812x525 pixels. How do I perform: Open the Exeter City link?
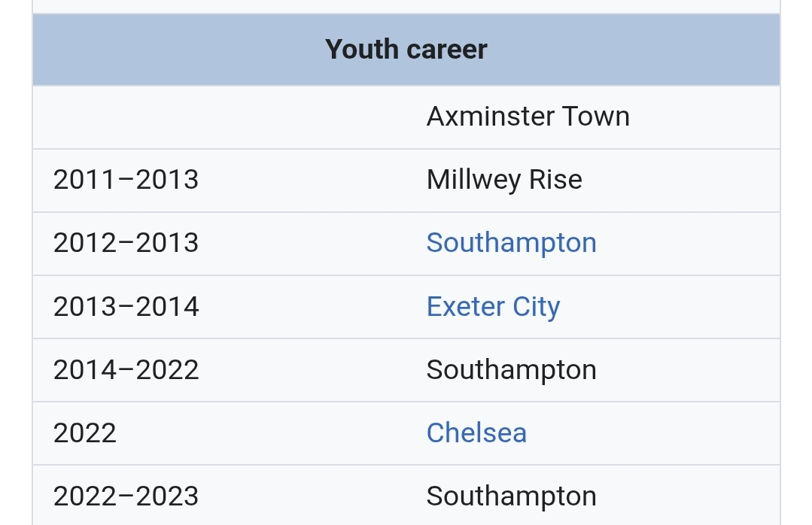click(493, 307)
